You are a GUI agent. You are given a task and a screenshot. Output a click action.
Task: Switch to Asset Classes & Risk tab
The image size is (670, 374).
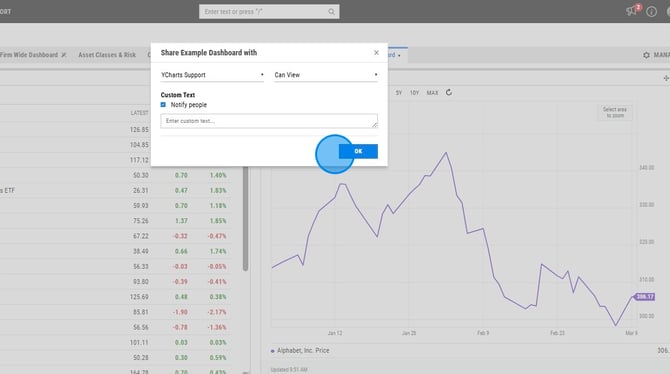[x=107, y=55]
